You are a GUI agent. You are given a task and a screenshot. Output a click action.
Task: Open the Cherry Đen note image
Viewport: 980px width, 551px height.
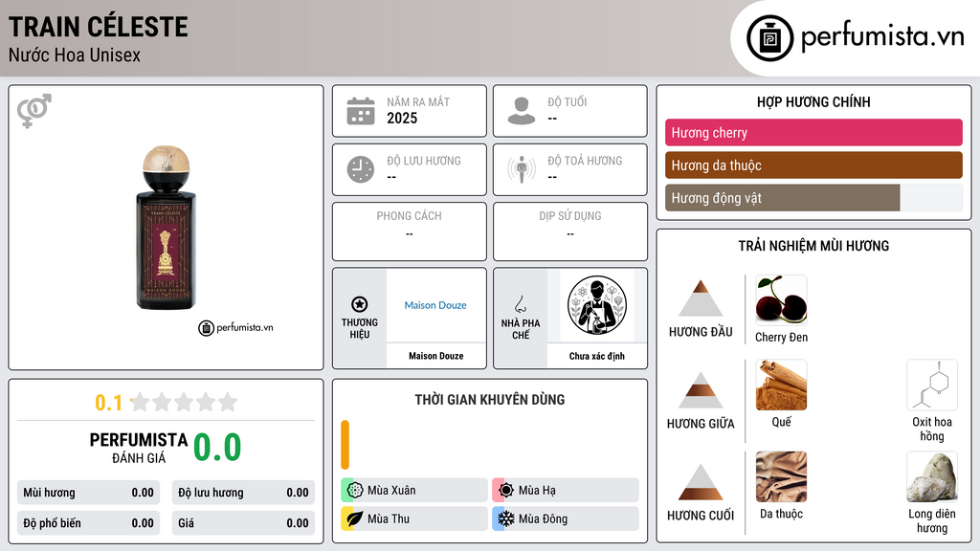pos(781,300)
